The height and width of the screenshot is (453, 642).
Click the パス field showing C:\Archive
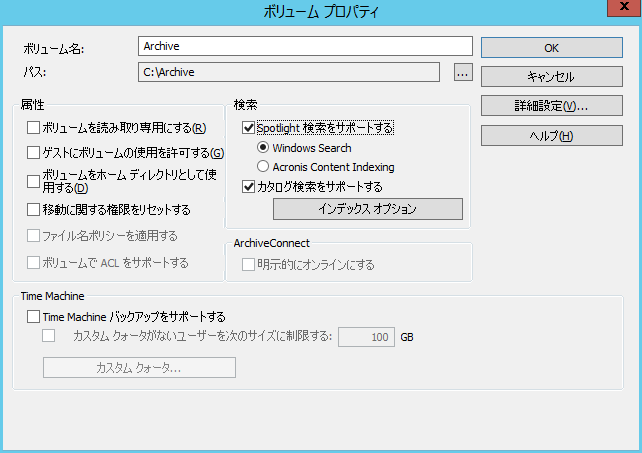pyautogui.click(x=289, y=72)
